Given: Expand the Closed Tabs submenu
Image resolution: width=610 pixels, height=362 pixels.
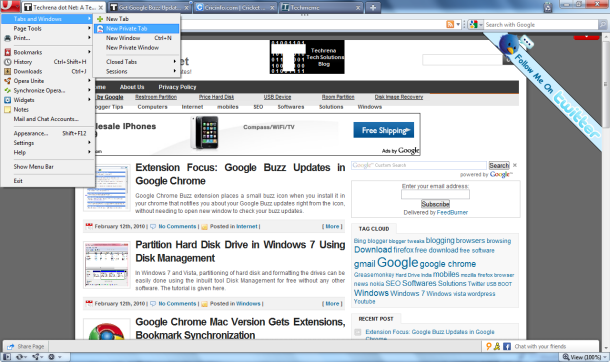Looking at the screenshot, I should click(137, 62).
